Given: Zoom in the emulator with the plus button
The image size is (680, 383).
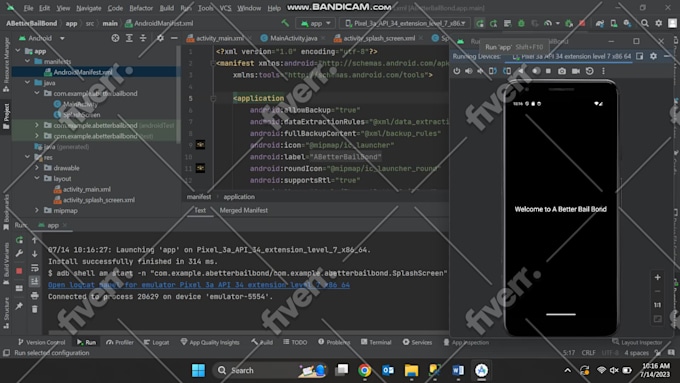Looking at the screenshot, I should tap(657, 277).
